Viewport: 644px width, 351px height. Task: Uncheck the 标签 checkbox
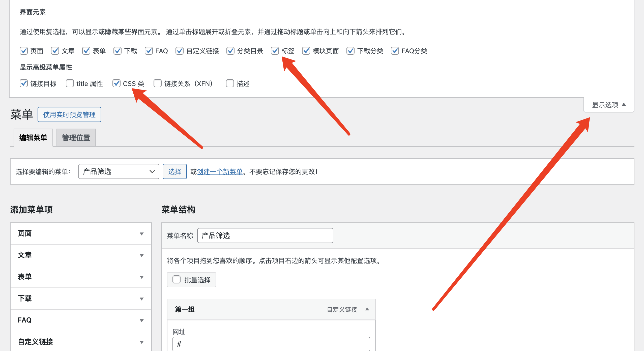(275, 51)
